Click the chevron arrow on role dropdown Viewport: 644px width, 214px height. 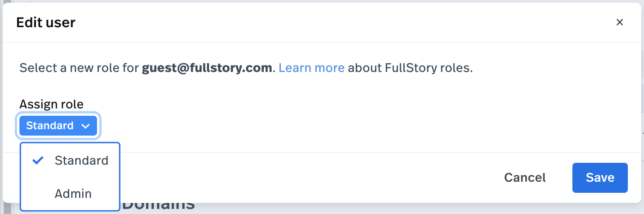point(85,126)
